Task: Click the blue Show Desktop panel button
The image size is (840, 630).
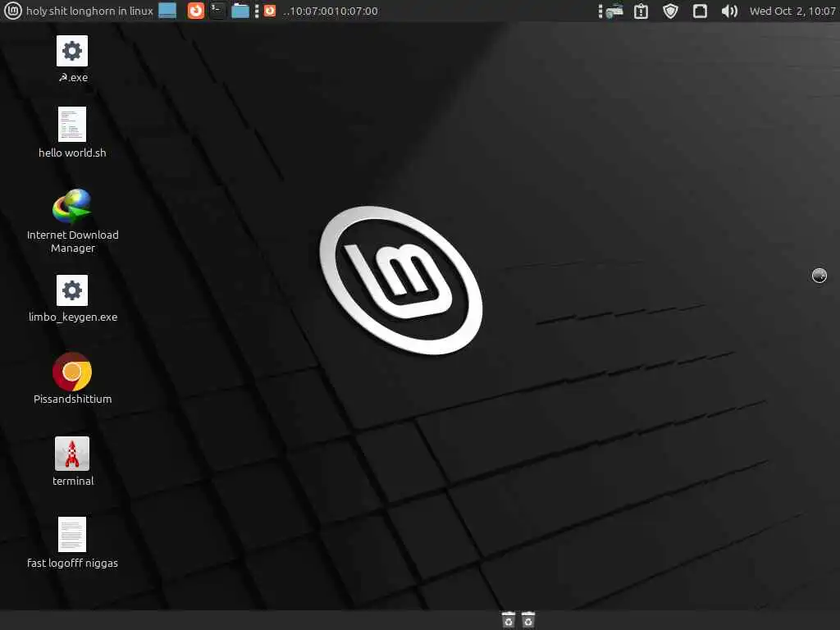Action: 167,11
